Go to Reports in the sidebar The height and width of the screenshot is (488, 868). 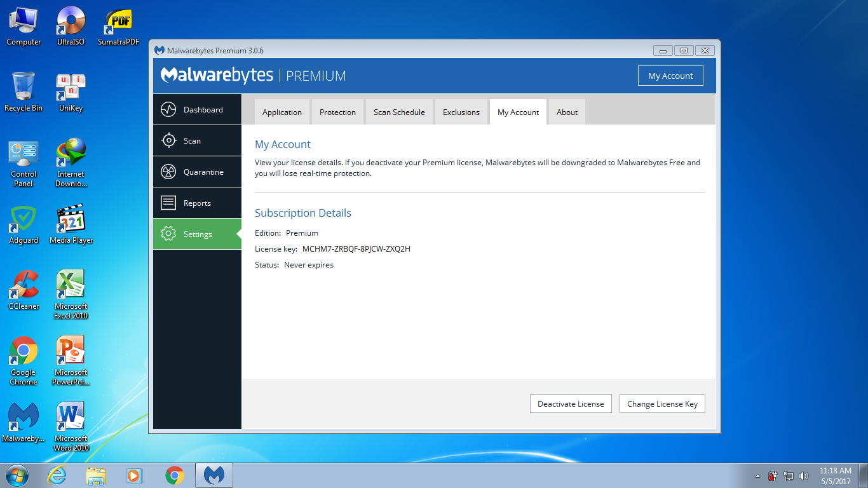coord(197,203)
